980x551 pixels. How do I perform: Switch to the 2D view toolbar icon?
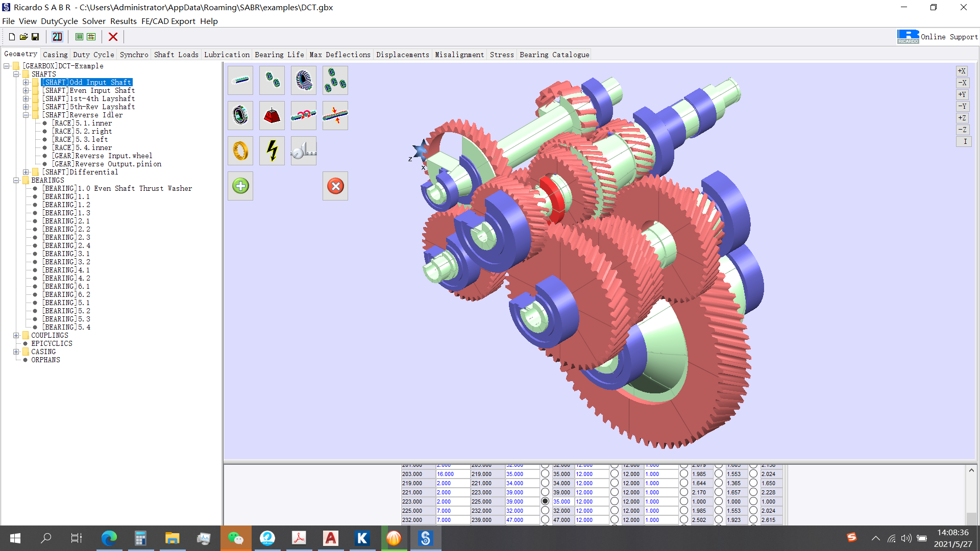click(x=57, y=37)
